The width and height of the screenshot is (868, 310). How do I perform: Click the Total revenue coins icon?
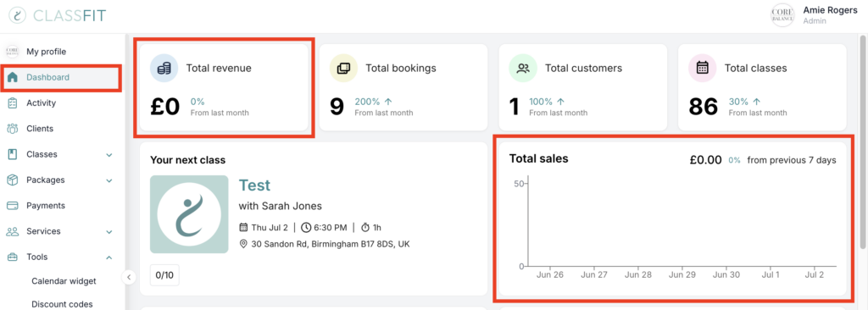click(x=164, y=68)
